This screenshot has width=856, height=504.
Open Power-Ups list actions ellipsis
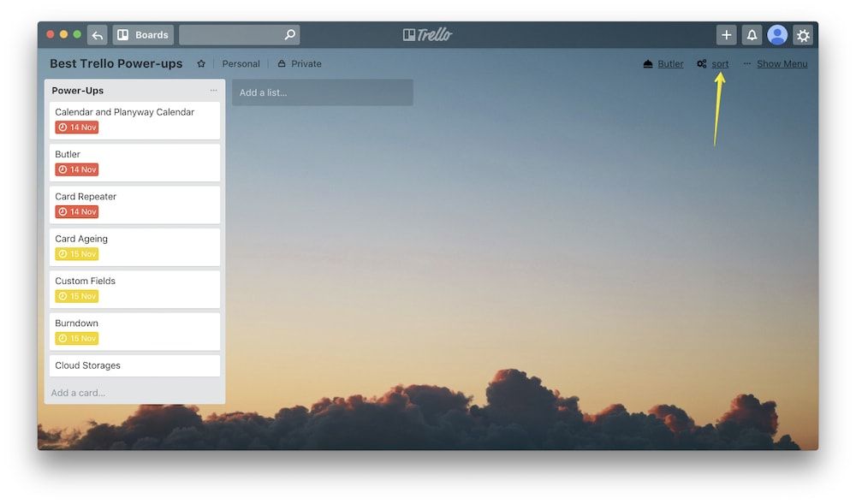point(213,91)
